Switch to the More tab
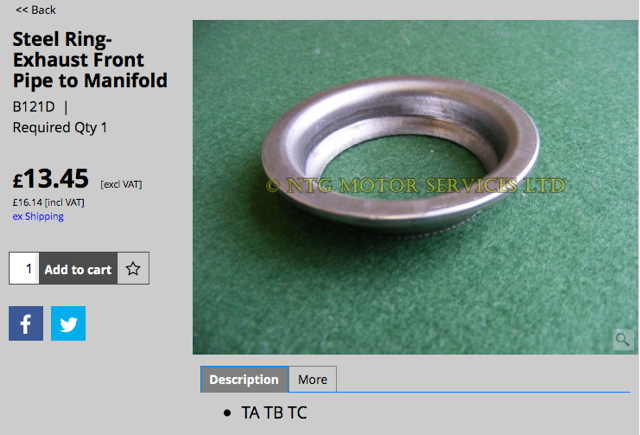640x435 pixels. 313,380
